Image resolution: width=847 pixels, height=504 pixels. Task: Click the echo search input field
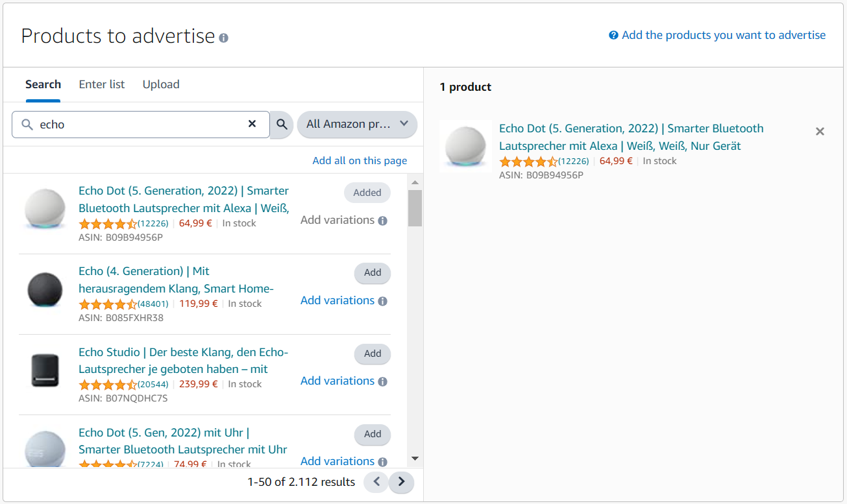(x=140, y=124)
